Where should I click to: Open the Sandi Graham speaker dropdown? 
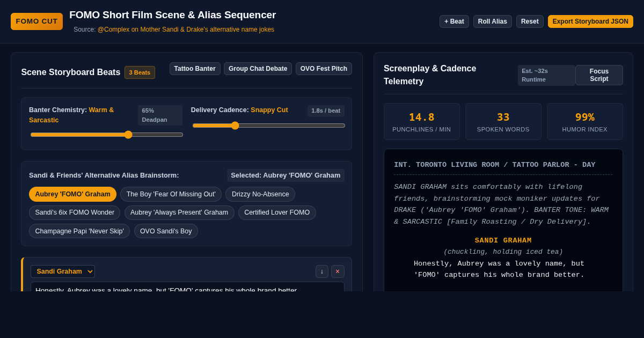tap(63, 271)
